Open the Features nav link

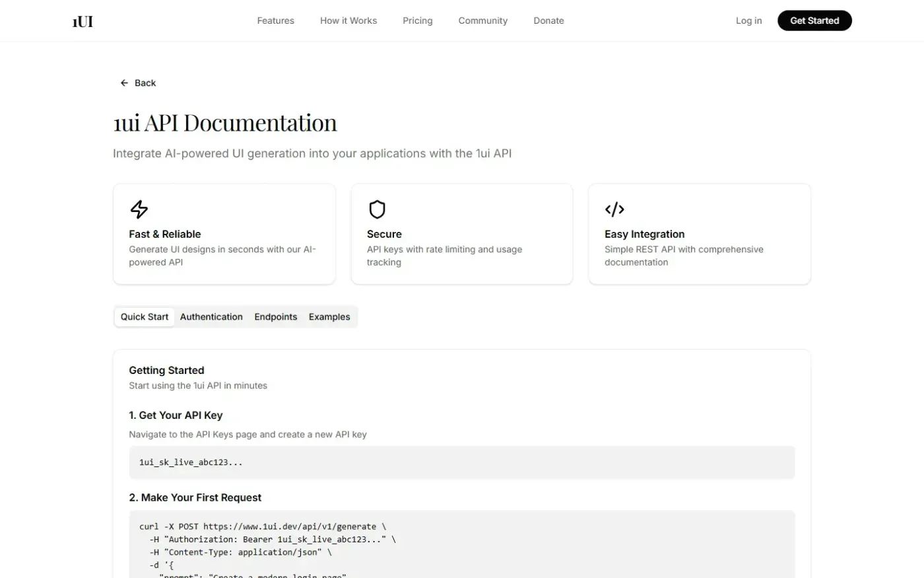276,20
